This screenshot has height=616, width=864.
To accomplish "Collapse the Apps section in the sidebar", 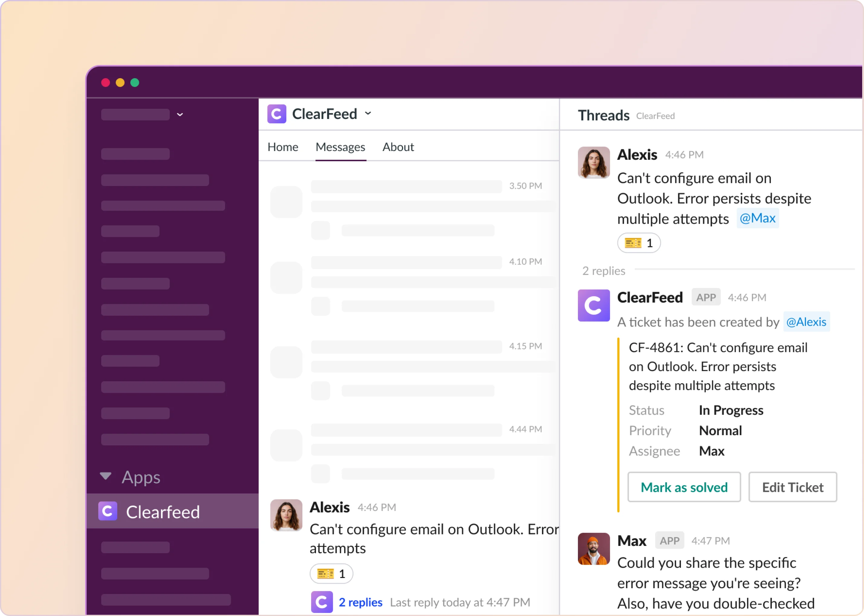I will [105, 477].
